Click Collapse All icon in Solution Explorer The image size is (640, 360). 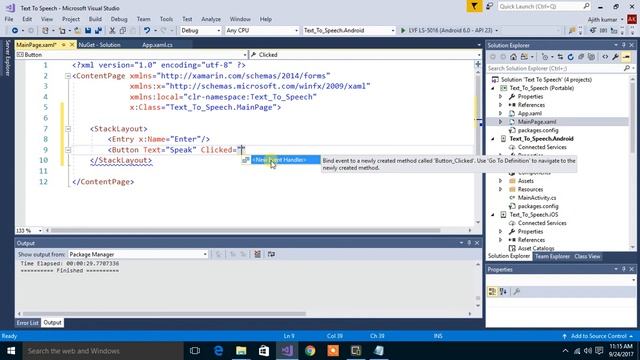[x=581, y=57]
